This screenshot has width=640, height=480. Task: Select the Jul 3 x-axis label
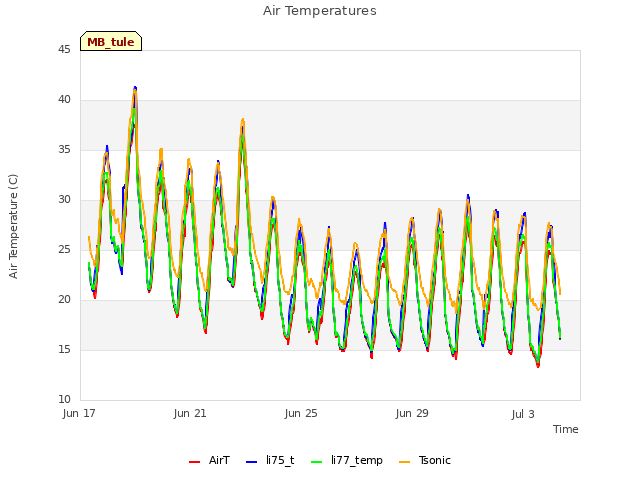pyautogui.click(x=523, y=414)
